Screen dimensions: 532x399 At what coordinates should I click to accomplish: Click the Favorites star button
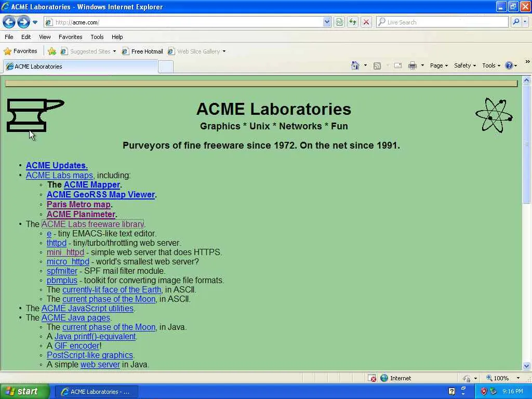20,51
